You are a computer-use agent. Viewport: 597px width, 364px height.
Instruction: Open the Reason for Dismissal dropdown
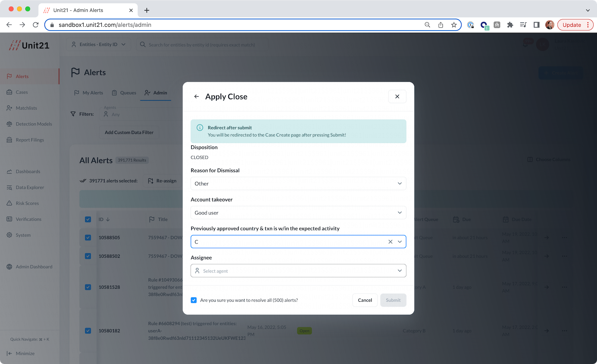click(x=298, y=183)
